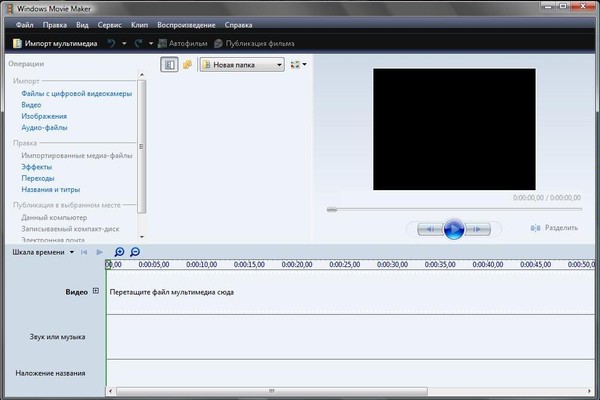Open the Сервис menu
The height and width of the screenshot is (400, 600).
click(x=109, y=25)
